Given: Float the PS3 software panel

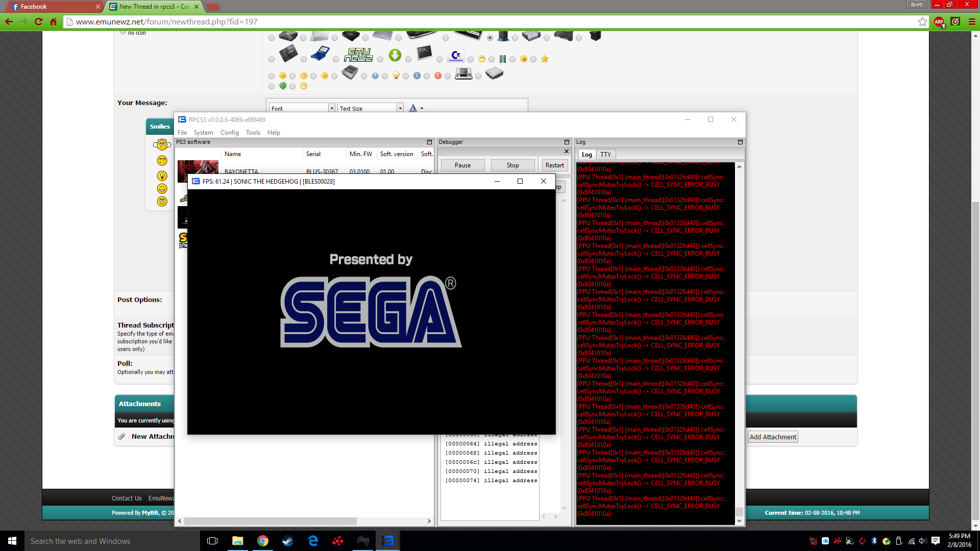Looking at the screenshot, I should pyautogui.click(x=429, y=142).
